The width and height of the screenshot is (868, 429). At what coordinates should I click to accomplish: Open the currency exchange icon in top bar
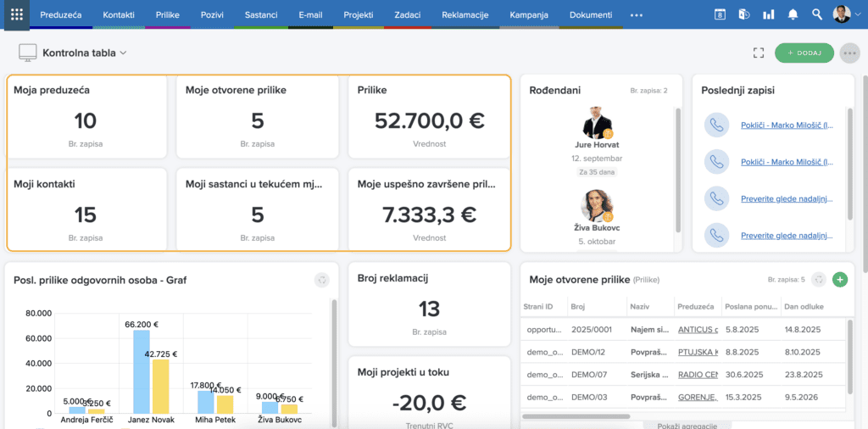click(x=744, y=15)
